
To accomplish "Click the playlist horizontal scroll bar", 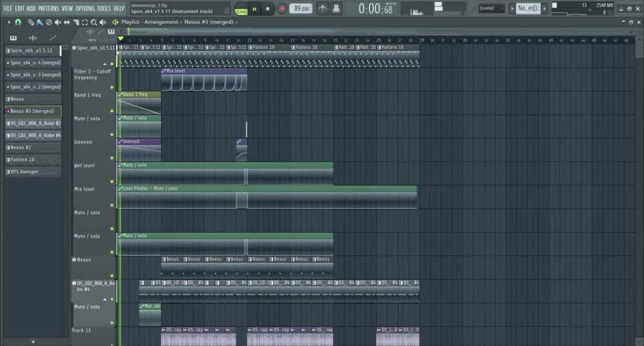I will pyautogui.click(x=376, y=32).
